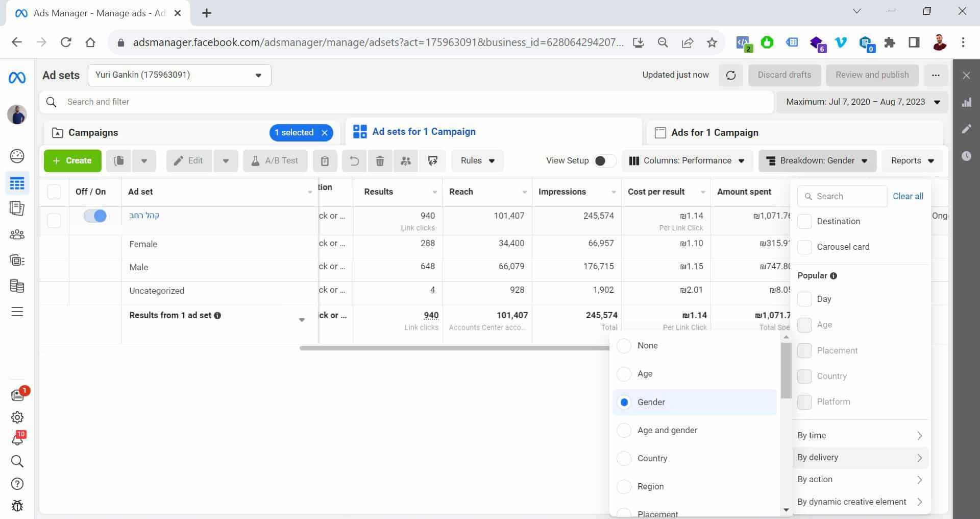This screenshot has width=980, height=519.
Task: Open the Columns: Performance dropdown
Action: coord(687,161)
